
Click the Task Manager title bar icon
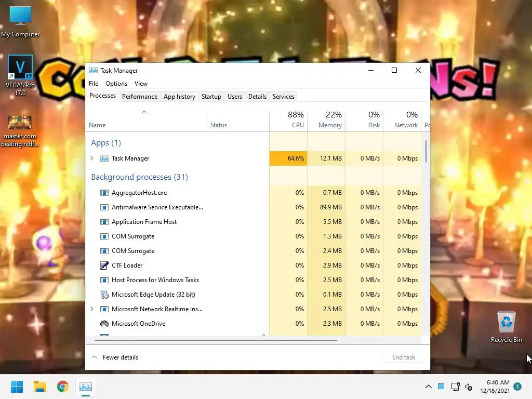(94, 70)
